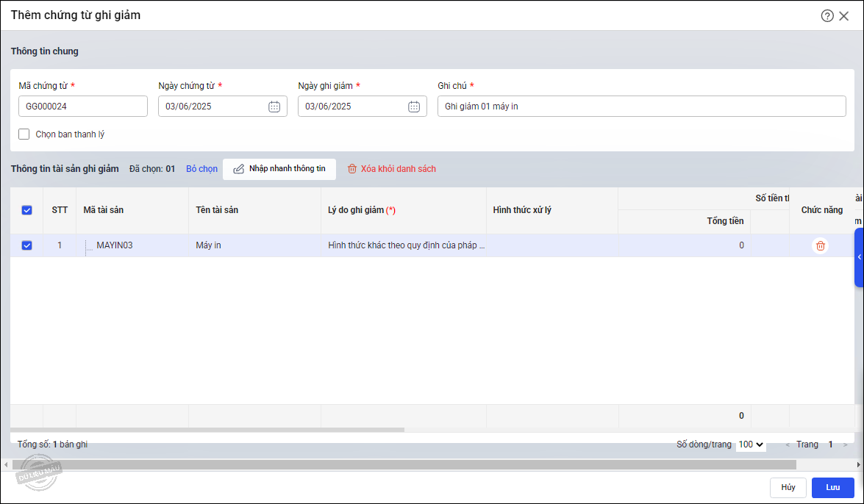Click the Tổng số: 1 bản ghi text
The width and height of the screenshot is (864, 504).
point(52,444)
